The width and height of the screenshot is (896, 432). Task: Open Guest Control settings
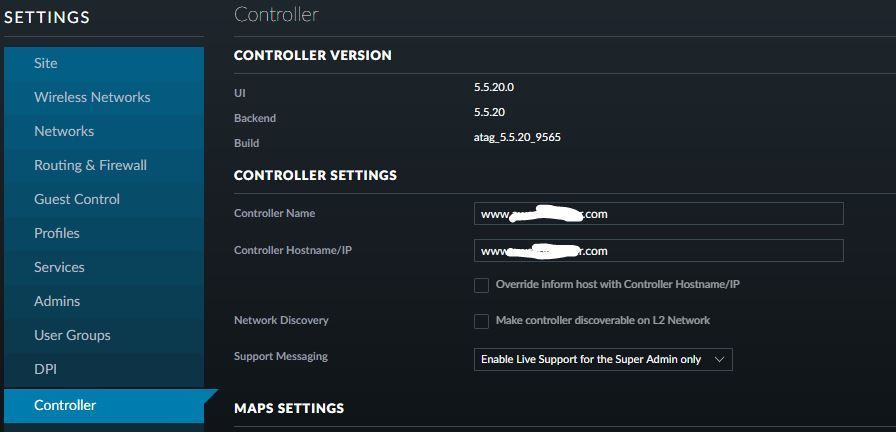point(77,199)
